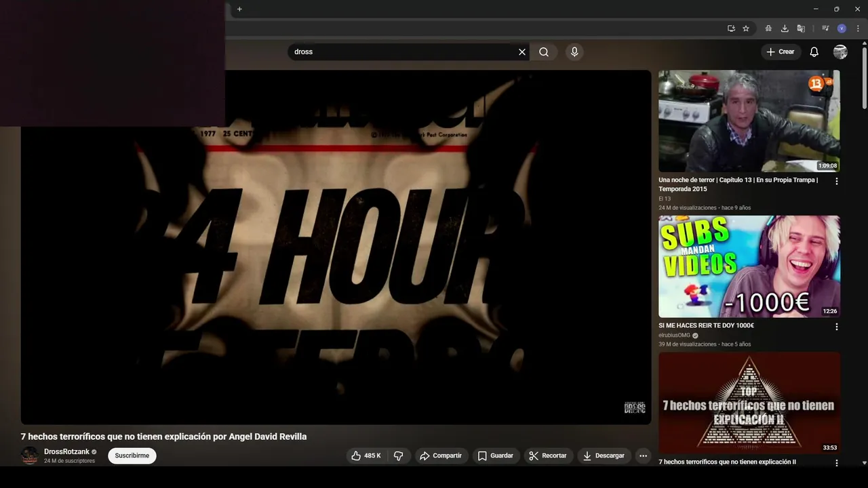Screen dimensions: 868x488
Task: Start voice search with the microphone icon
Action: coord(574,52)
